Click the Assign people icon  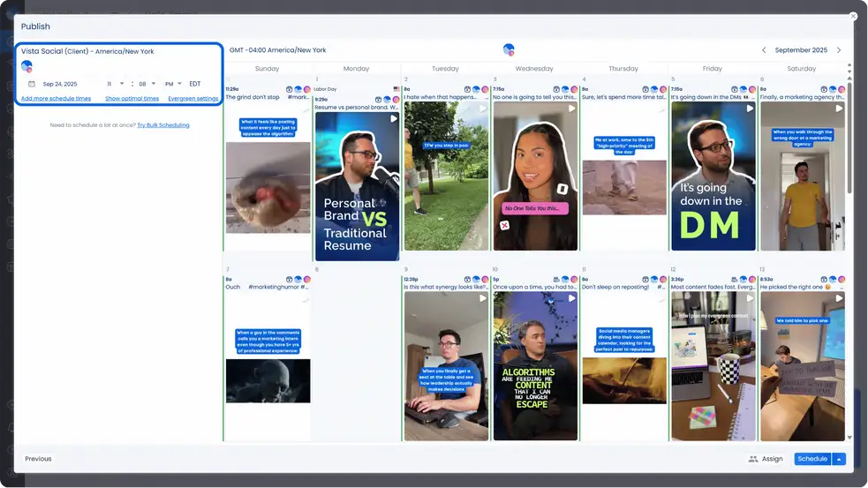753,459
